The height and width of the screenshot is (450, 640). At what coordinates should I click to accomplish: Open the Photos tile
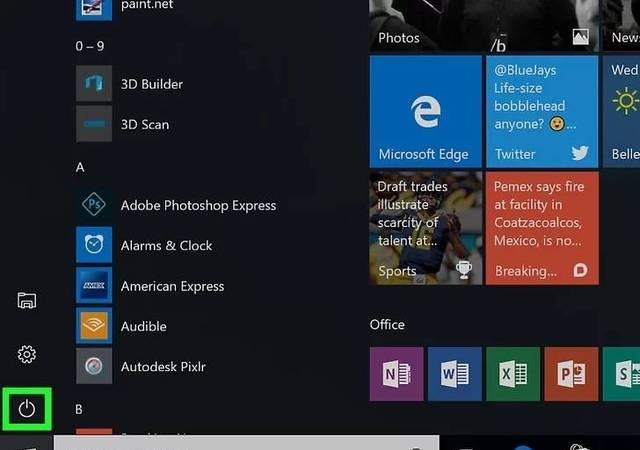[484, 26]
